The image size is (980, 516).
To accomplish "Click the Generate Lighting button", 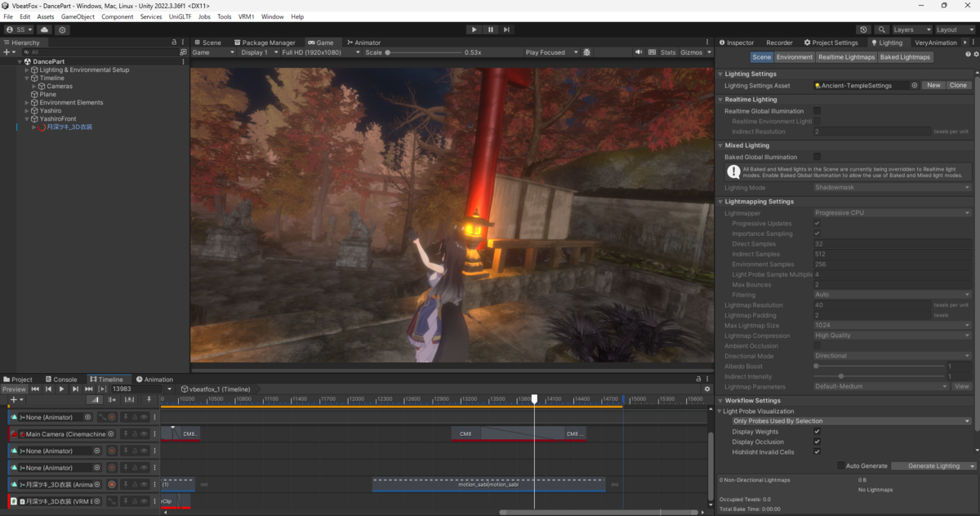I will [x=933, y=465].
